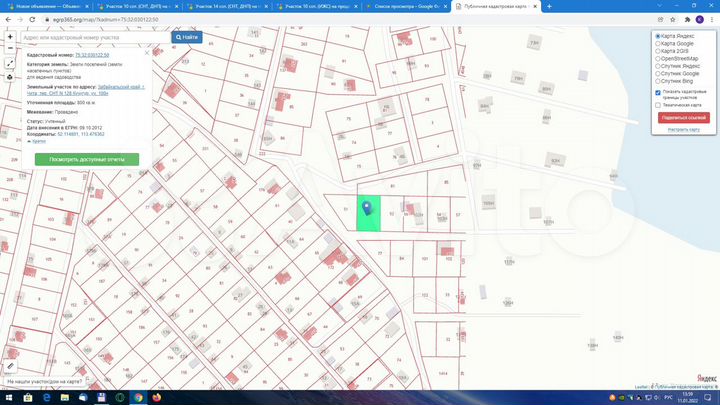720x405 pixels.
Task: Select the 'Спутник Google' layer
Action: click(x=658, y=73)
